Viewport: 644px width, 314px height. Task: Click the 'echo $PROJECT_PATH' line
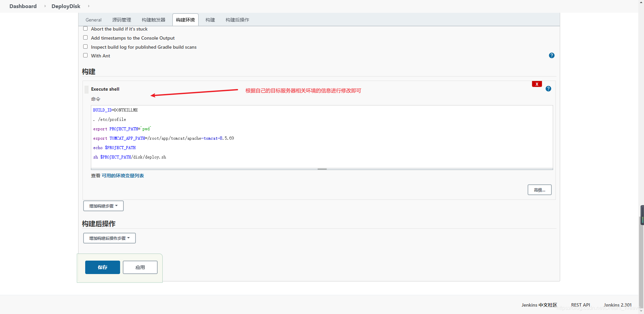pos(114,147)
